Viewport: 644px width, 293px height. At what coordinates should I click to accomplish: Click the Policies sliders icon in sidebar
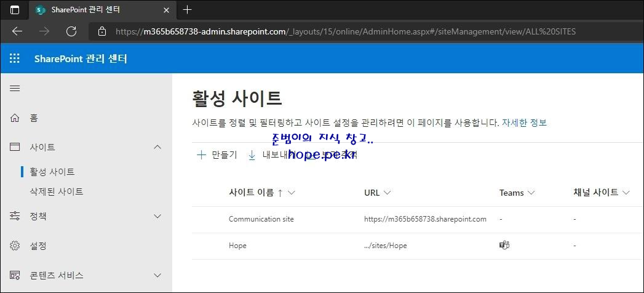(15, 216)
